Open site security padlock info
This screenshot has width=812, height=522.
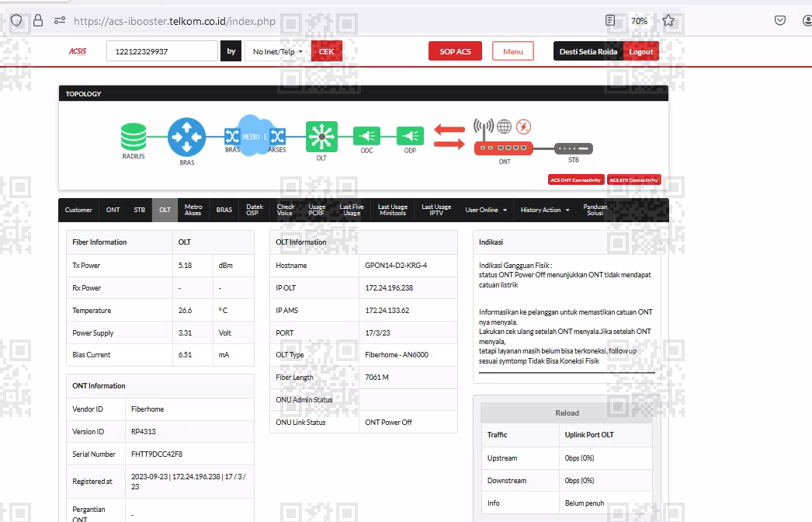(38, 21)
